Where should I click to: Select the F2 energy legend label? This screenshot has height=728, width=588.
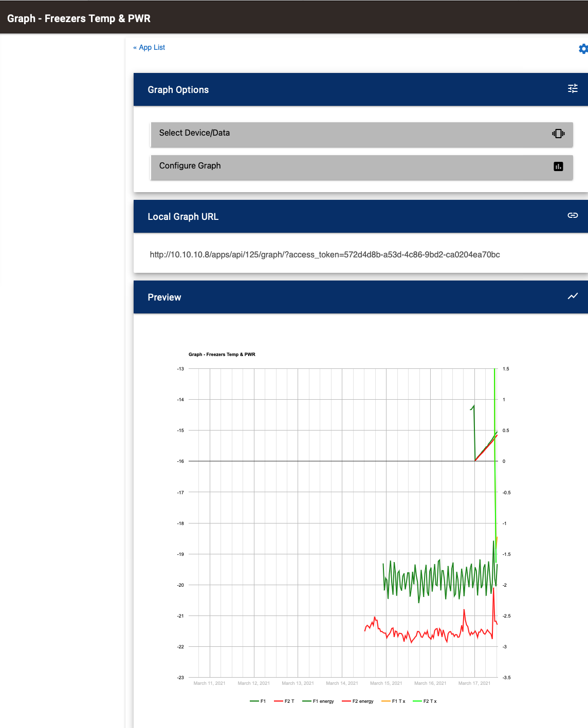pos(363,701)
